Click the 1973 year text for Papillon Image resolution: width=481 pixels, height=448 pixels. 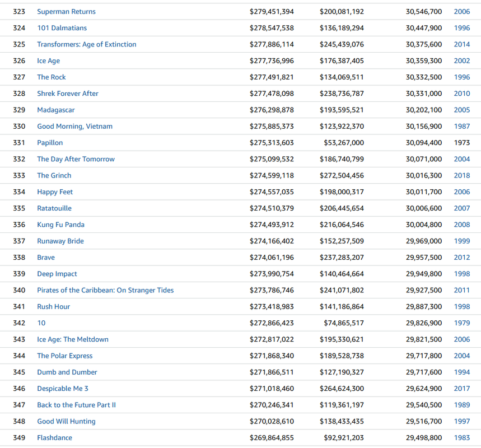[x=461, y=143]
